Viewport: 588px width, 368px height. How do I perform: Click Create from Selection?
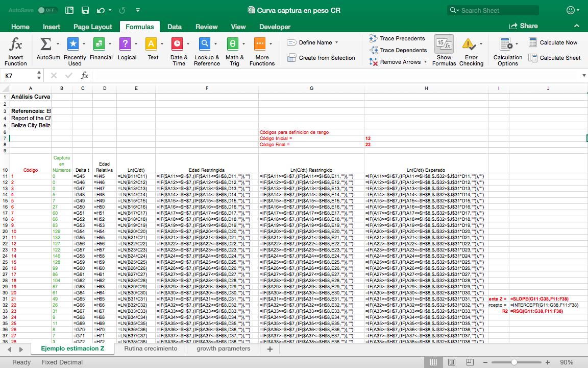(x=321, y=58)
